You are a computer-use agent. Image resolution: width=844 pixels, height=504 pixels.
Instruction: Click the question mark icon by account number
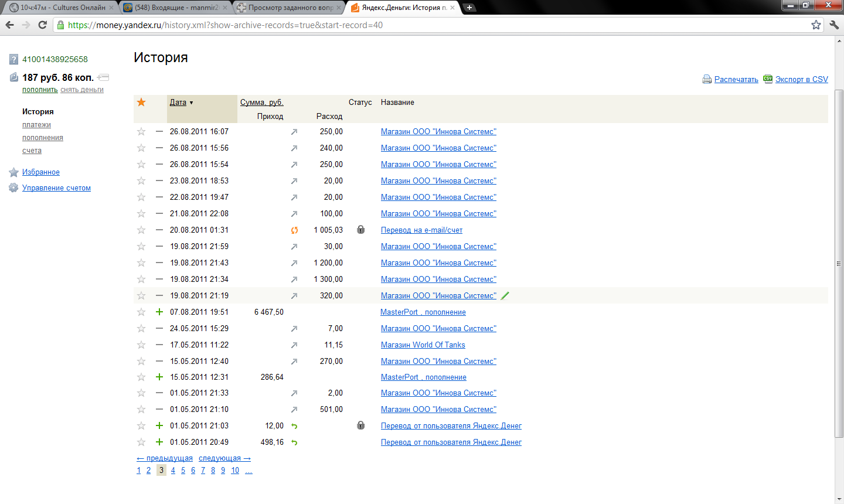[14, 59]
